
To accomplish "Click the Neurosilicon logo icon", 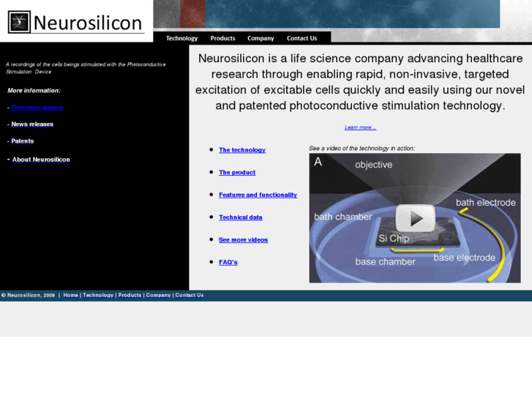I will click(19, 22).
